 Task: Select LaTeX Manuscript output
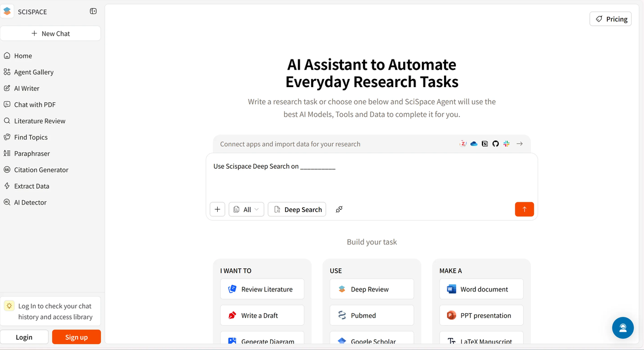point(481,338)
